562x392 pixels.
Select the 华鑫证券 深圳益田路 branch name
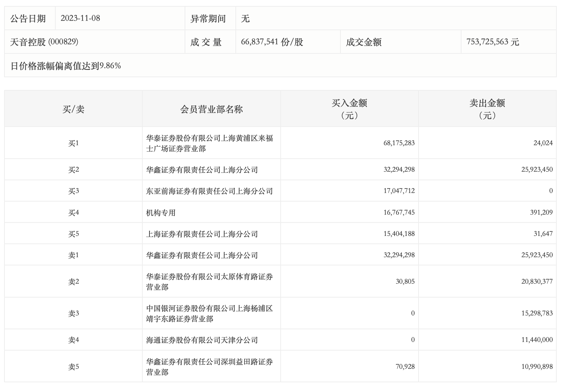click(x=209, y=367)
